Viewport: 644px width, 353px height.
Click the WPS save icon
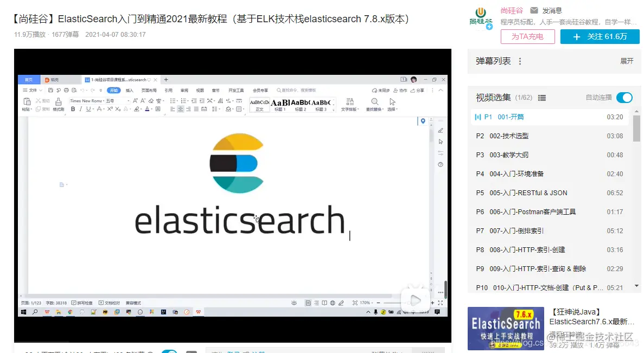(x=50, y=91)
